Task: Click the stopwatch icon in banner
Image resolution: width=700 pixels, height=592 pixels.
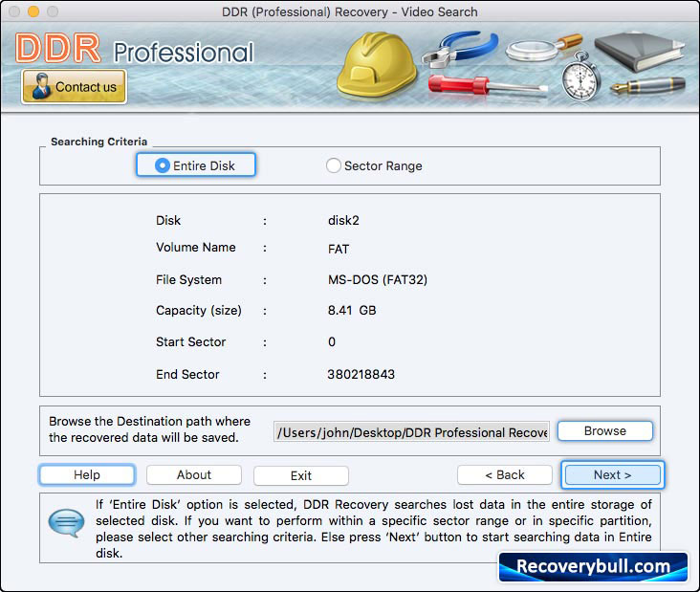Action: click(580, 77)
